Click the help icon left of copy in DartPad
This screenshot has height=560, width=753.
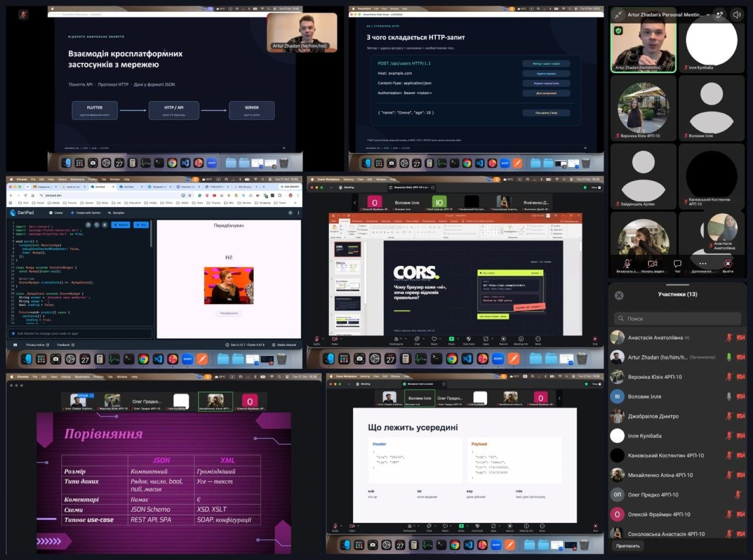[x=88, y=225]
